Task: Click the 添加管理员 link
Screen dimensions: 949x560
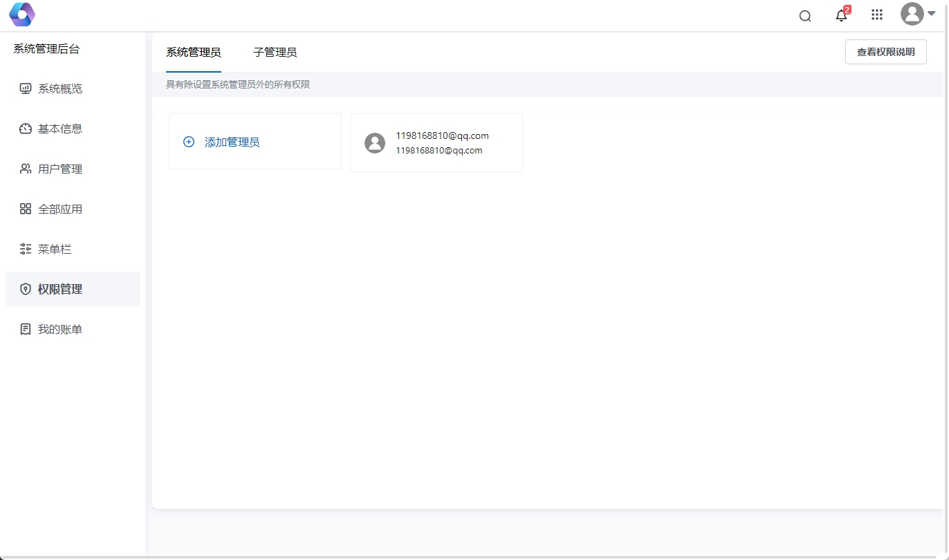Action: 232,142
